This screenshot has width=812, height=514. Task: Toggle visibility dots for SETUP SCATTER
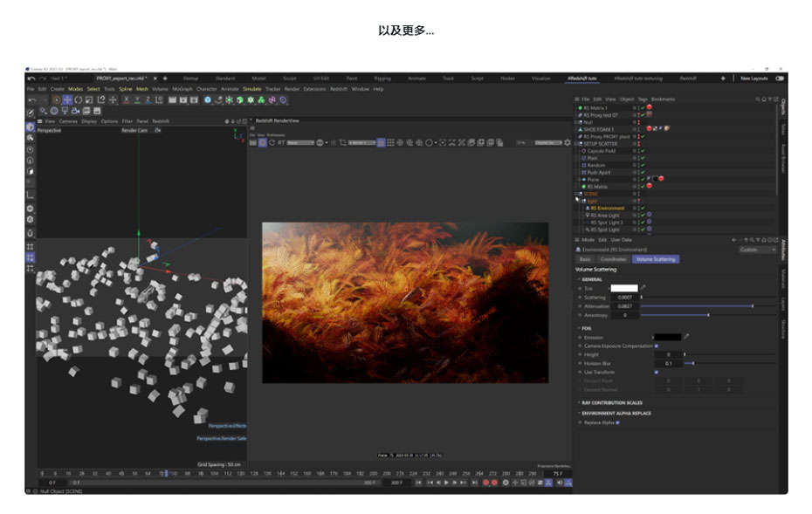click(x=638, y=143)
